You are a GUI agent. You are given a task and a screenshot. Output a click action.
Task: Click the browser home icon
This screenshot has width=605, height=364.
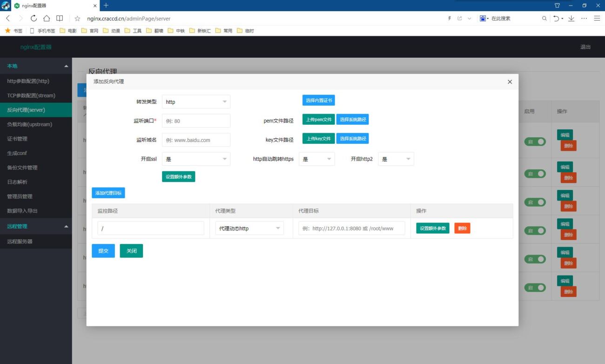[46, 19]
